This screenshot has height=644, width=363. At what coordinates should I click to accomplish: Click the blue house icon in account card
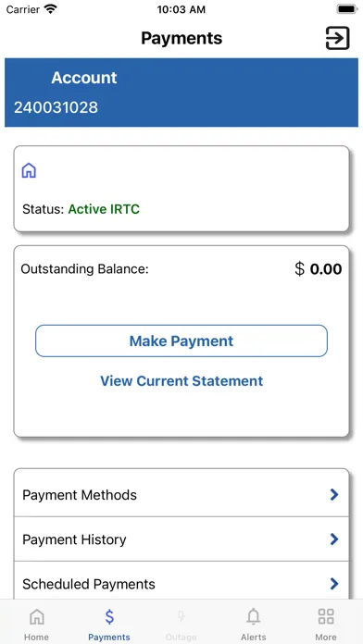[29, 170]
